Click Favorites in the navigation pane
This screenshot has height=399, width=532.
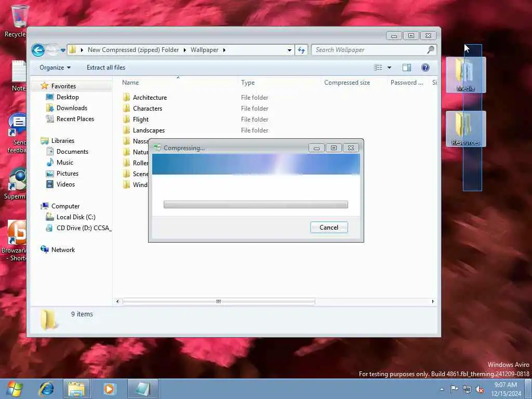click(63, 86)
